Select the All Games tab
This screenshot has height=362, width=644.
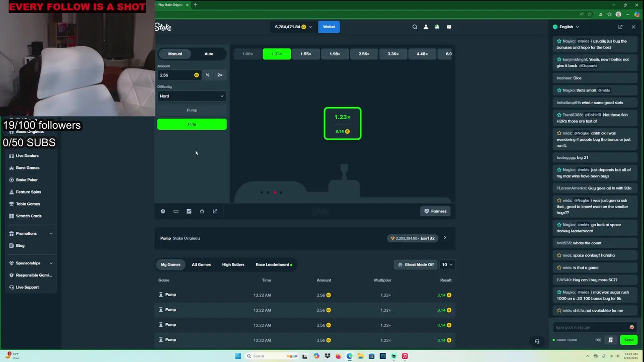click(201, 264)
